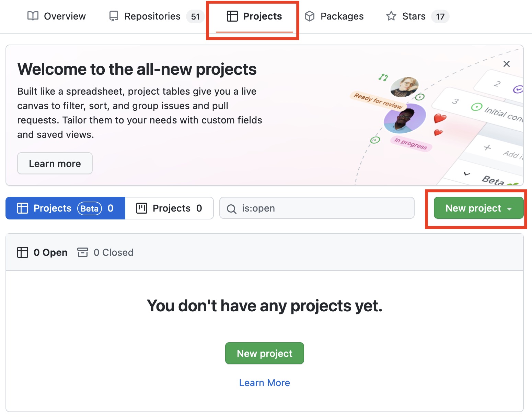Open the Stars tab
Viewport: 532px width, 419px height.
[417, 16]
